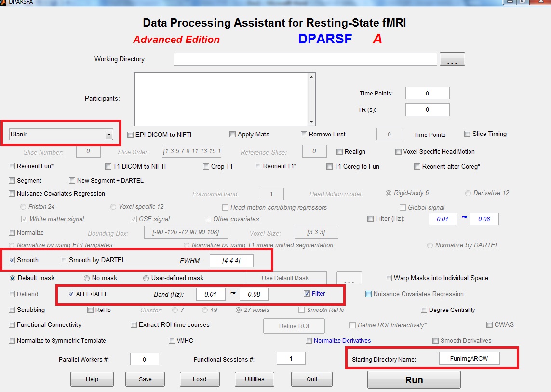551x392 pixels.
Task: Toggle the Normalize checkbox
Action: (x=12, y=232)
